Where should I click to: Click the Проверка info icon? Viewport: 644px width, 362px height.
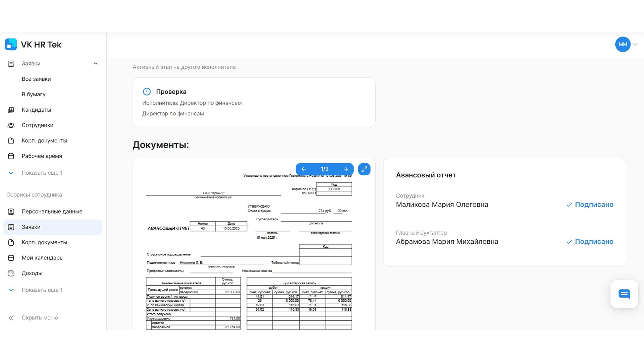pyautogui.click(x=147, y=92)
